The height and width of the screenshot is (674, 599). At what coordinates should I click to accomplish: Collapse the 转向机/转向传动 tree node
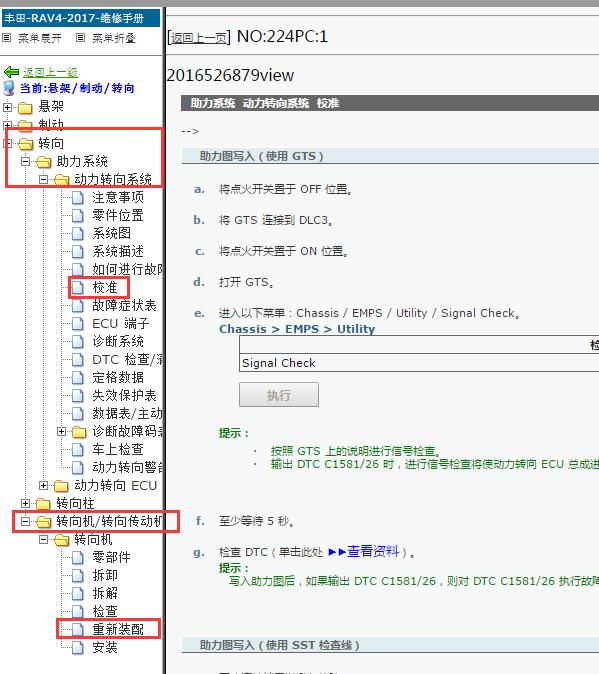(25, 521)
